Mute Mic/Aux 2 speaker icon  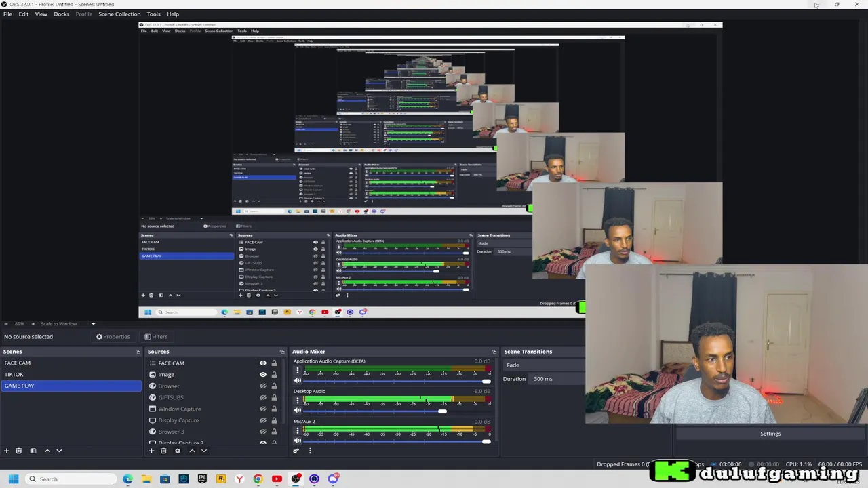click(297, 441)
